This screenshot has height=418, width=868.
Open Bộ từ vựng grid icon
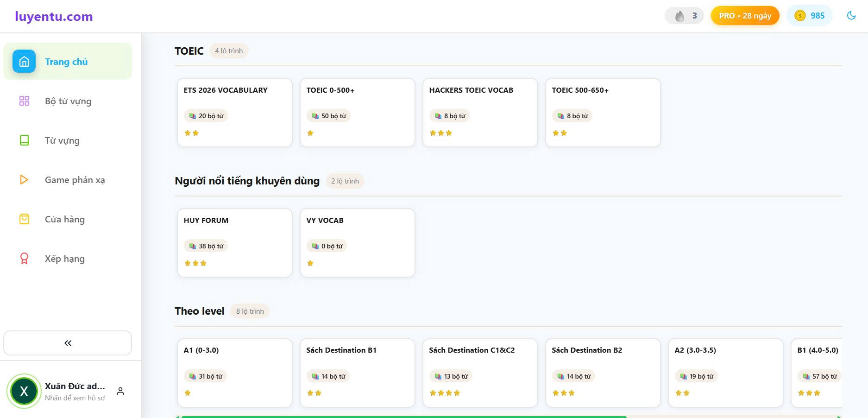[x=24, y=101]
